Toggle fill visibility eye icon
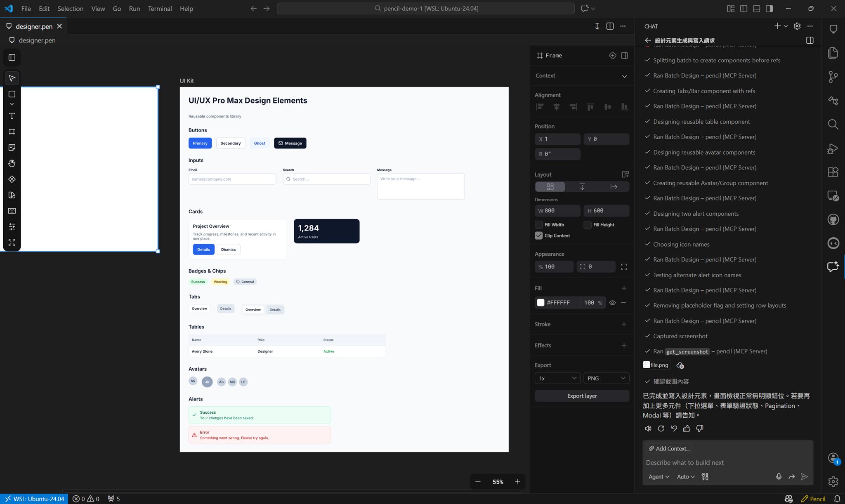This screenshot has height=504, width=845. point(612,303)
